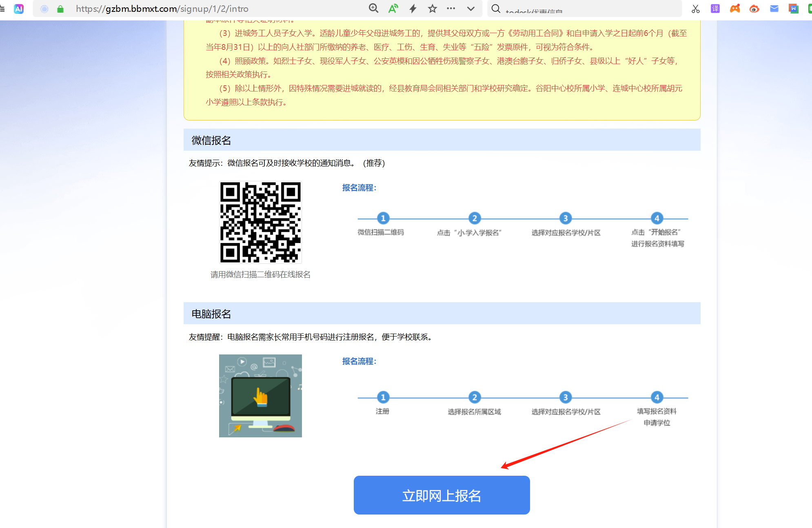Click the 友情提示 WeChat tip text

pyautogui.click(x=287, y=163)
